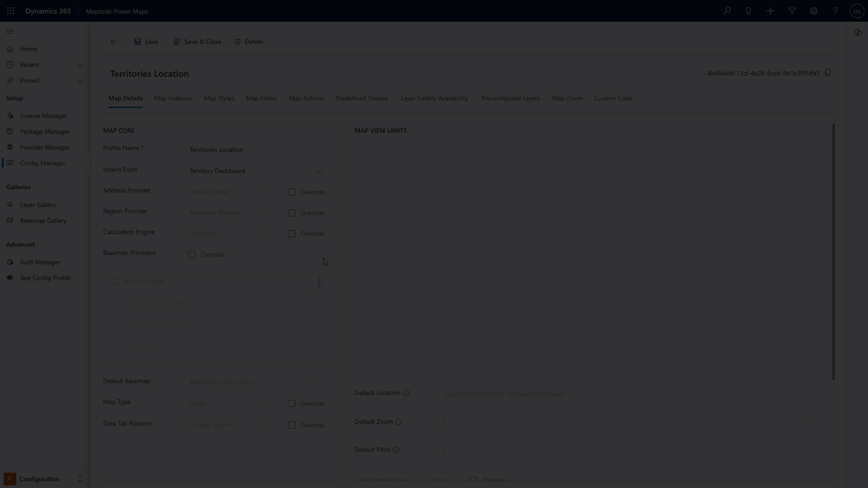
Task: Tick Override checkbox for Map Type
Action: point(292,404)
